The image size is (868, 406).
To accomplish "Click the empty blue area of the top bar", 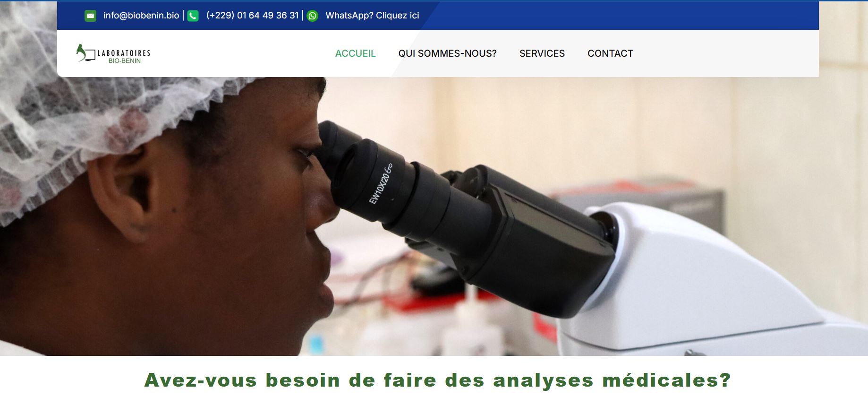I will coord(614,16).
